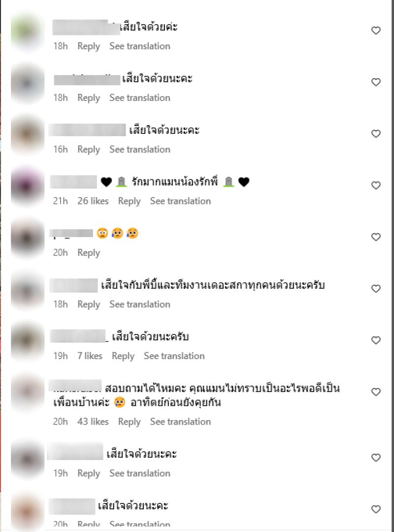Like the crying emoji comment from 20h
Screen dimensions: 394x532
tap(376, 237)
